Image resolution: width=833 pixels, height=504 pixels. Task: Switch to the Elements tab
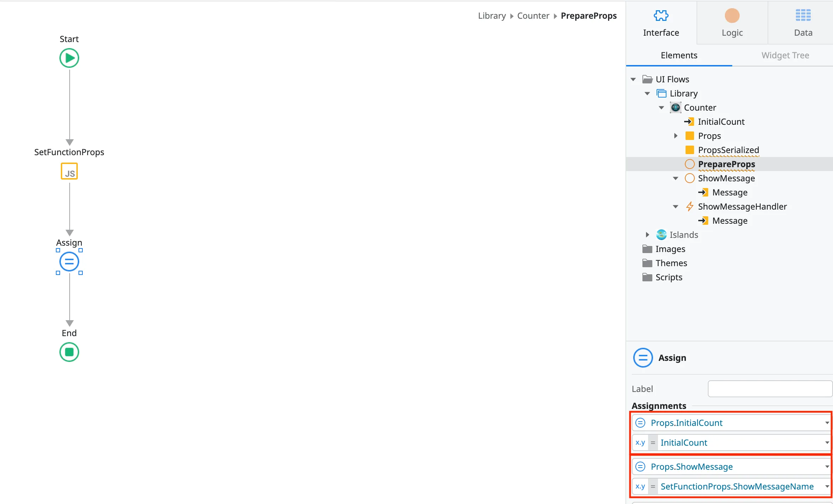tap(679, 55)
